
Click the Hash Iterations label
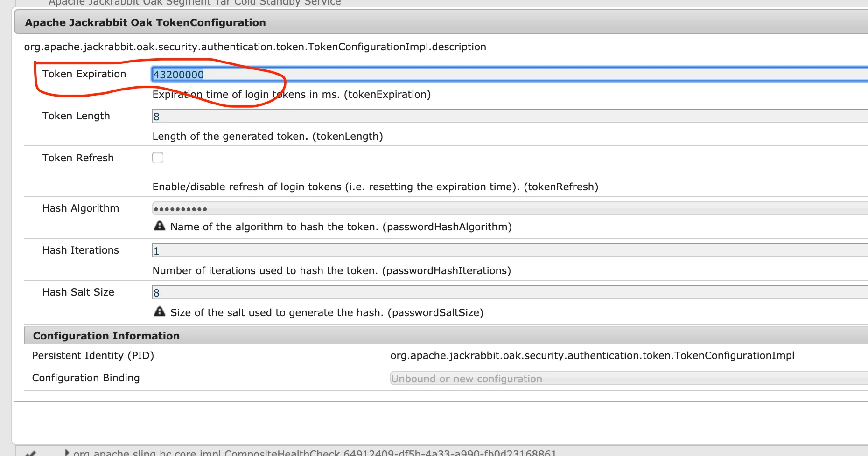click(x=81, y=250)
